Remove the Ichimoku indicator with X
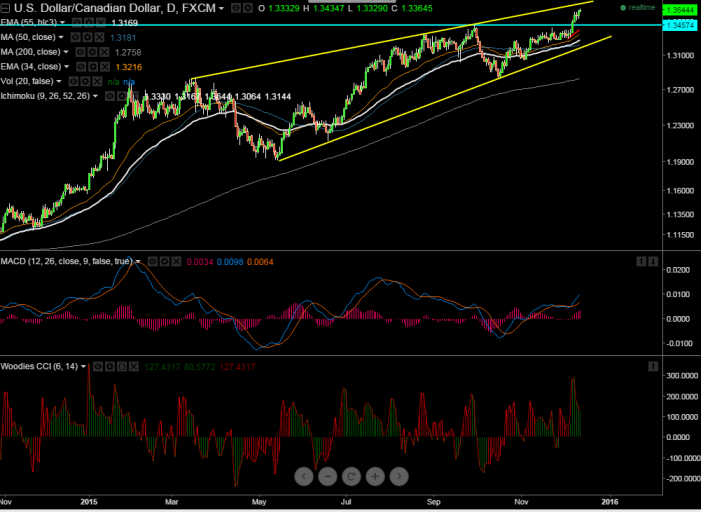 click(134, 97)
